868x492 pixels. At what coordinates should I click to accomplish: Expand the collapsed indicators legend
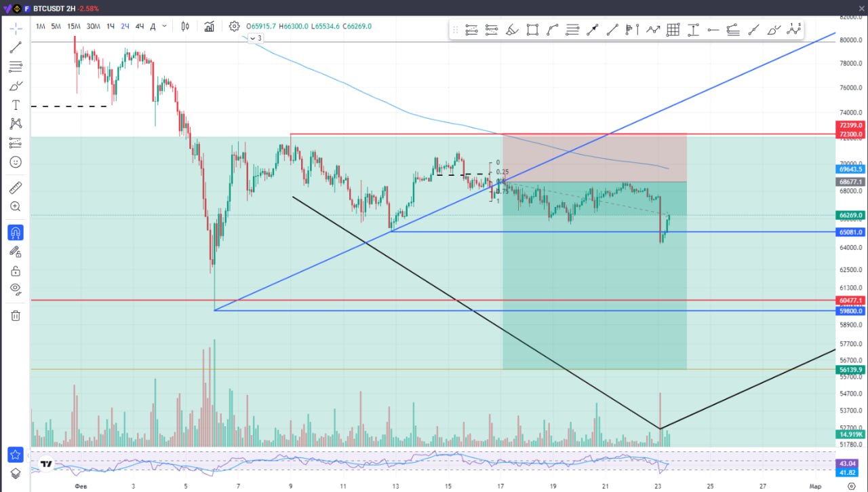pos(256,39)
